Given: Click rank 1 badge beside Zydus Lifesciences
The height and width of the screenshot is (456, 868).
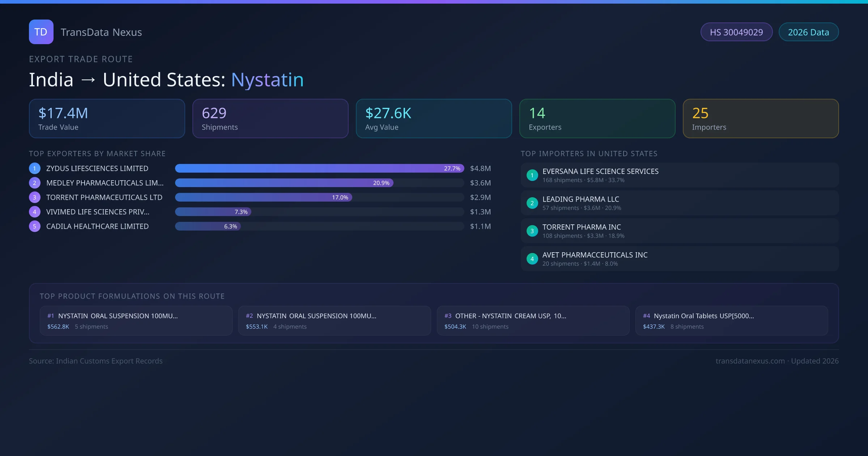Looking at the screenshot, I should click(x=35, y=169).
